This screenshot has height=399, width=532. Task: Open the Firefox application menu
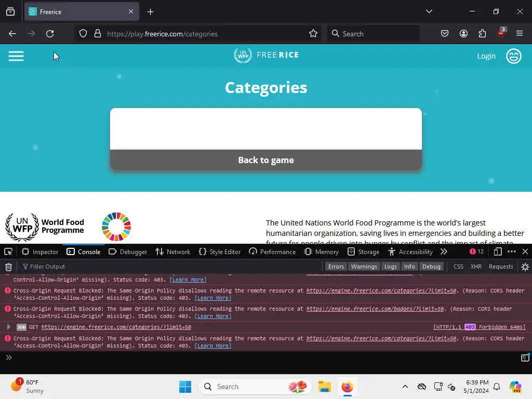(520, 33)
